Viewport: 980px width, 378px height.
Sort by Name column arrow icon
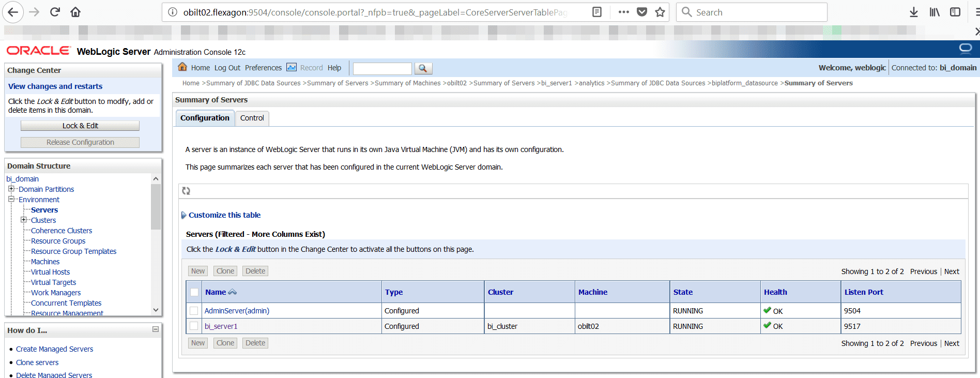233,292
